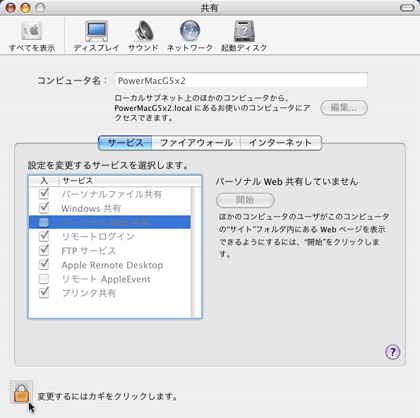Click the 編集... button
The image size is (420, 418).
tap(344, 108)
